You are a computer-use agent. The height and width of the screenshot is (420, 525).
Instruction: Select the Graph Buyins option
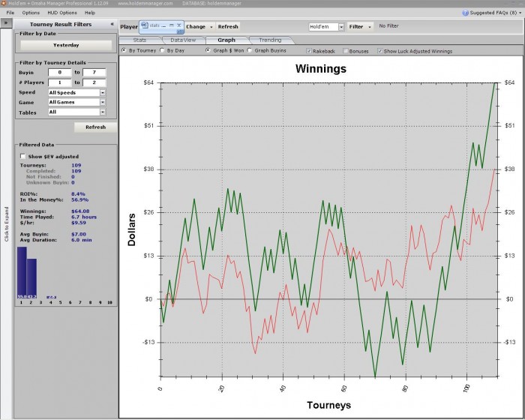coord(250,50)
